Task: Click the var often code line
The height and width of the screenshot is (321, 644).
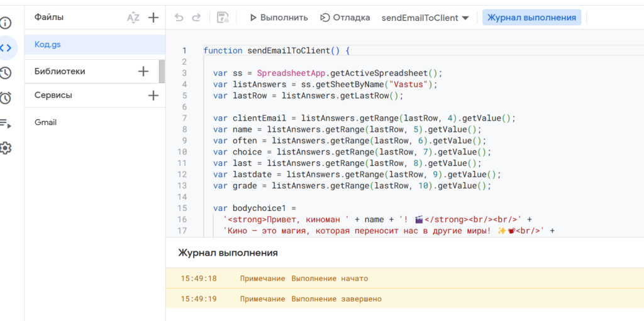Action: pyautogui.click(x=350, y=141)
